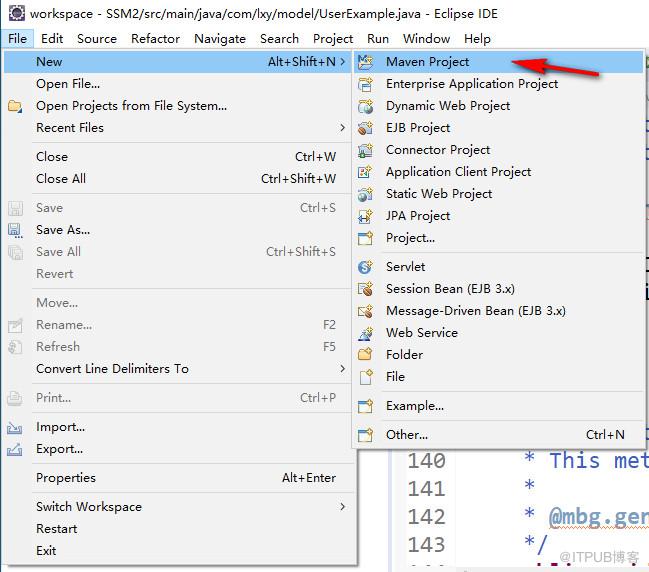Click the Session Bean icon
This screenshot has height=572, width=649.
coord(365,289)
